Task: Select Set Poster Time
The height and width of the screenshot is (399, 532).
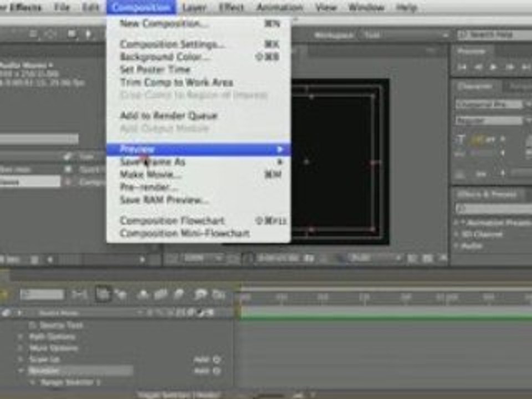Action: [198, 70]
